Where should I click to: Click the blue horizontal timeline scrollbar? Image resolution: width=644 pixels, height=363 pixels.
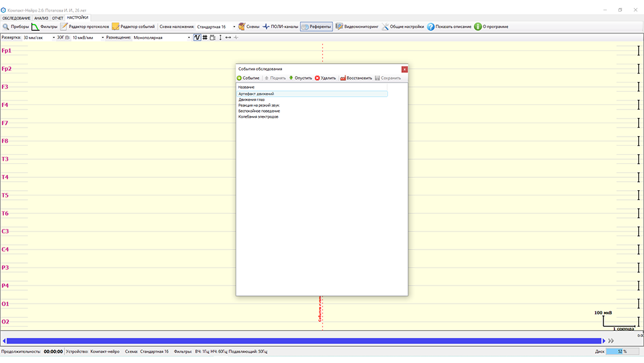point(303,340)
